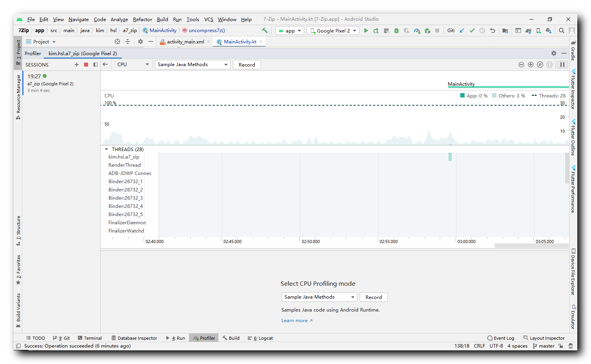Open the CPU profiler dropdown
591x364 pixels.
tap(133, 65)
